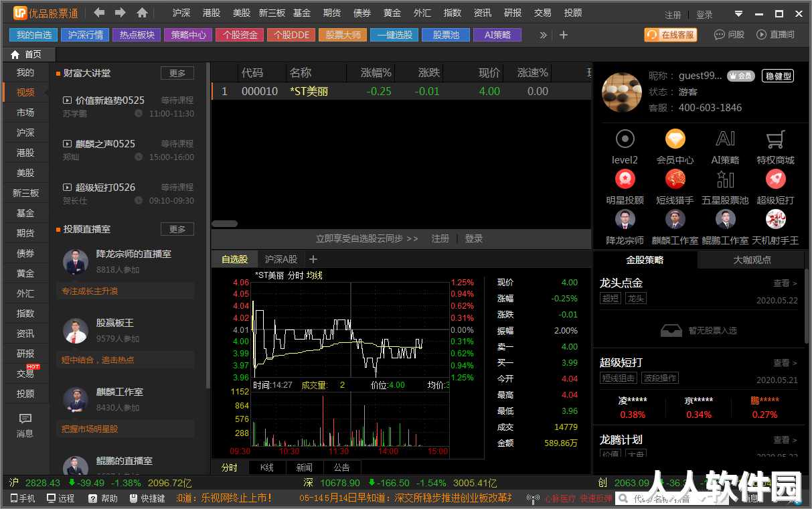Open 特权商城 shopping cart icon
The width and height of the screenshot is (812, 509).
pyautogui.click(x=775, y=139)
